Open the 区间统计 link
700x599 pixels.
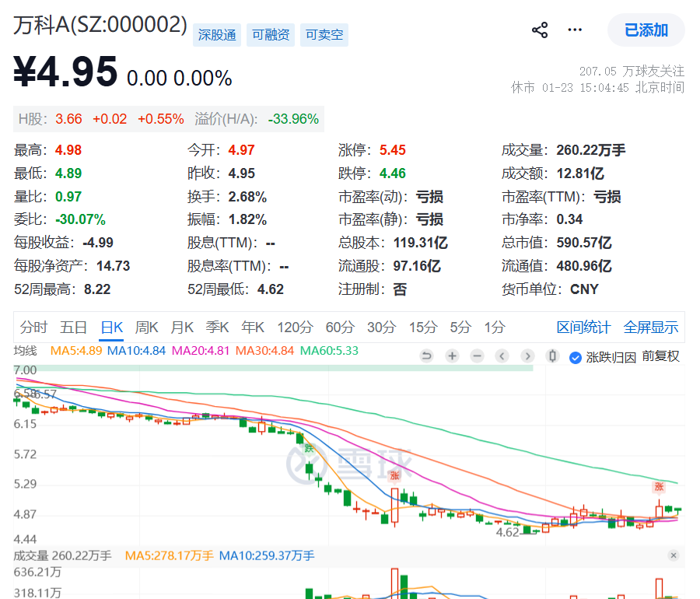(x=583, y=328)
